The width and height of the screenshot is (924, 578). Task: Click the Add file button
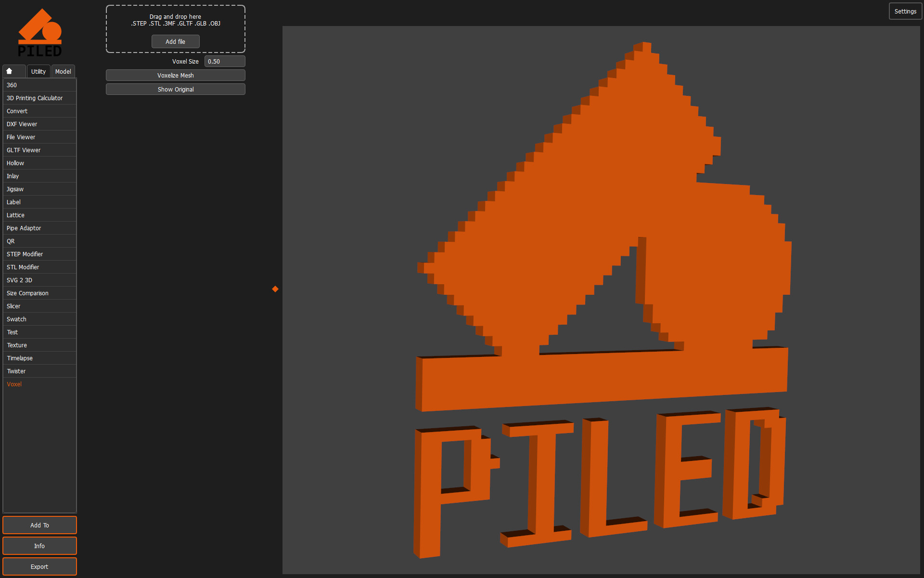pyautogui.click(x=176, y=42)
